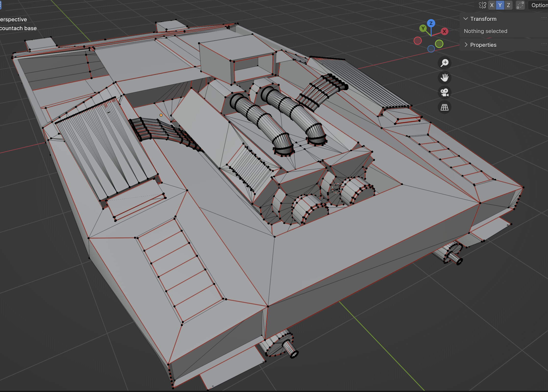
Task: Toggle auto merge vertices icon
Action: [520, 5]
